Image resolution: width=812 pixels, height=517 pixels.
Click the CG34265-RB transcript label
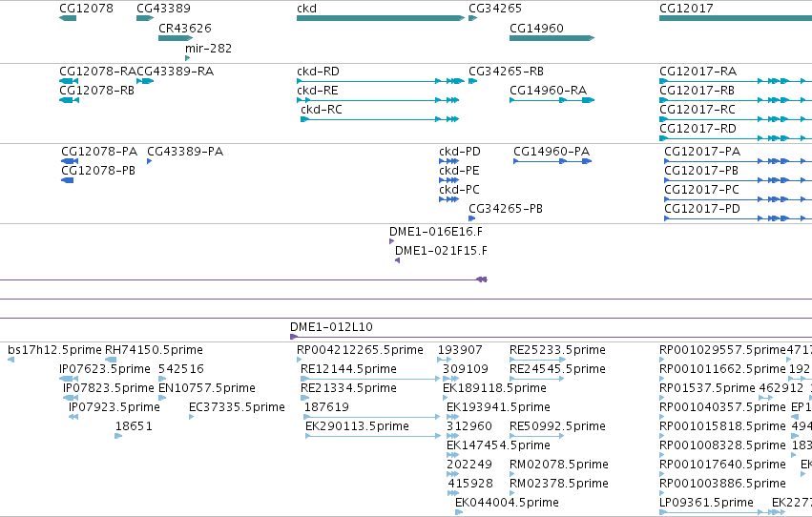tap(506, 71)
